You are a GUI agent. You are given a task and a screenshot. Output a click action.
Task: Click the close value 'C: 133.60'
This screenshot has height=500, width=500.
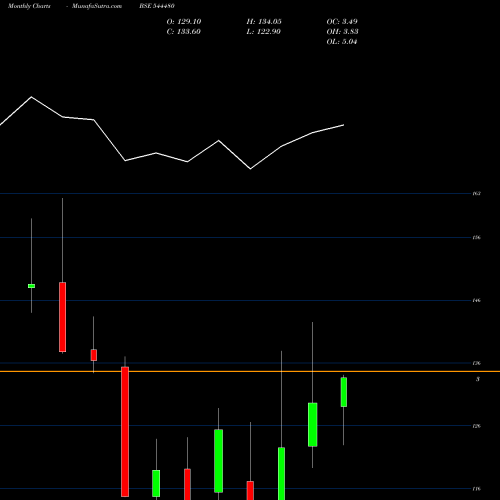pyautogui.click(x=183, y=32)
